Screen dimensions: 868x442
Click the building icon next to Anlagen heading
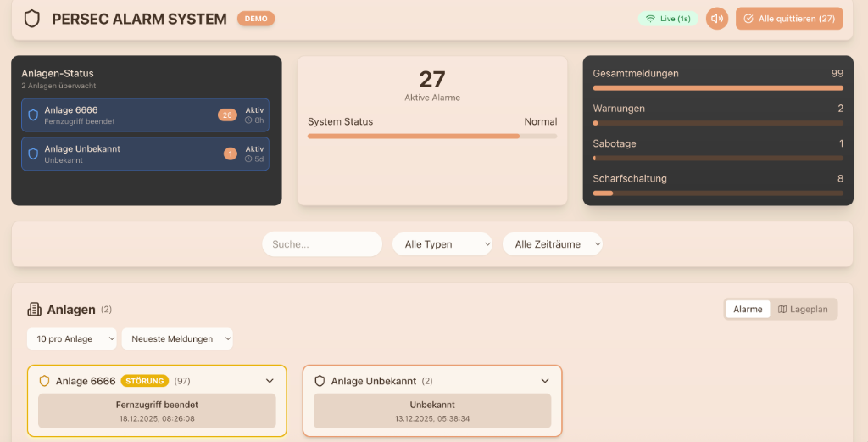click(34, 309)
